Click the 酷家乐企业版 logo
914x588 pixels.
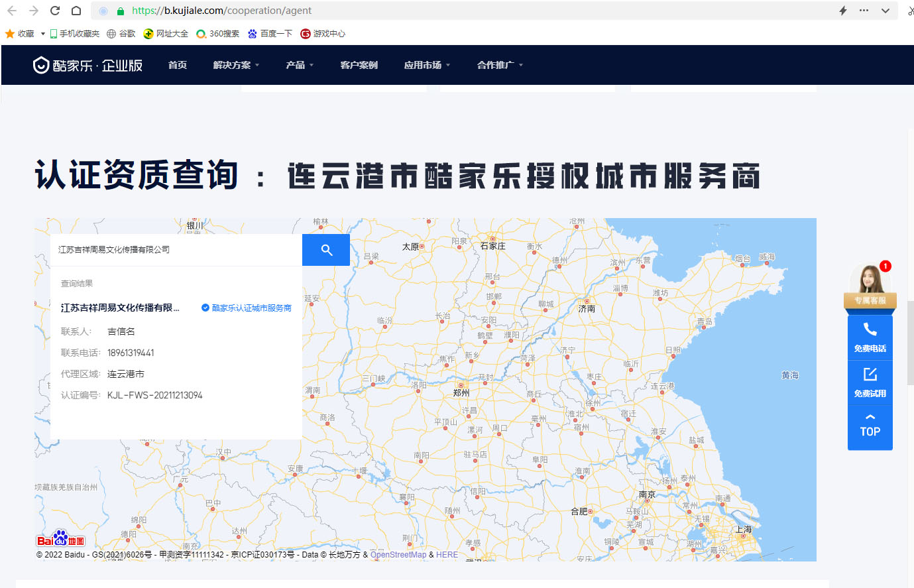click(x=87, y=65)
